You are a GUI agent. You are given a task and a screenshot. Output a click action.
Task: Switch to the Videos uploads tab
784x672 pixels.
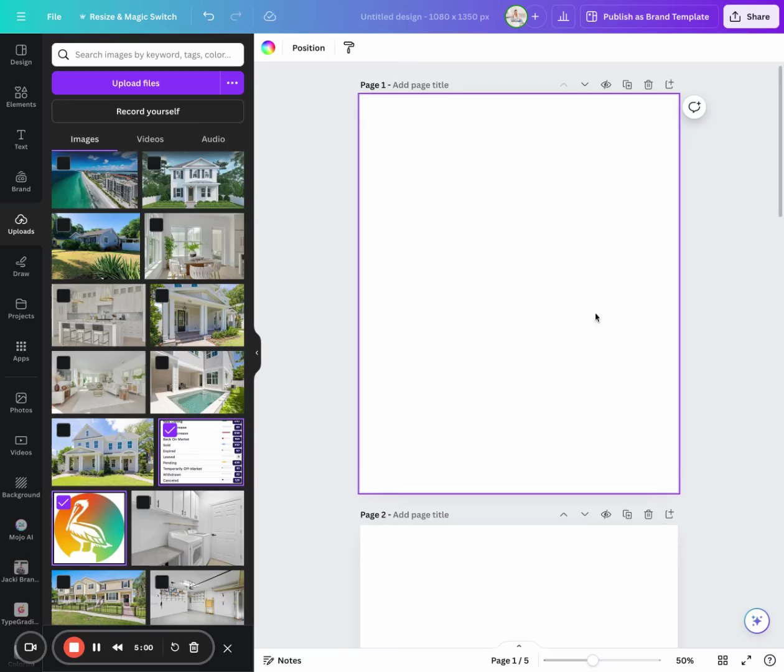[150, 139]
